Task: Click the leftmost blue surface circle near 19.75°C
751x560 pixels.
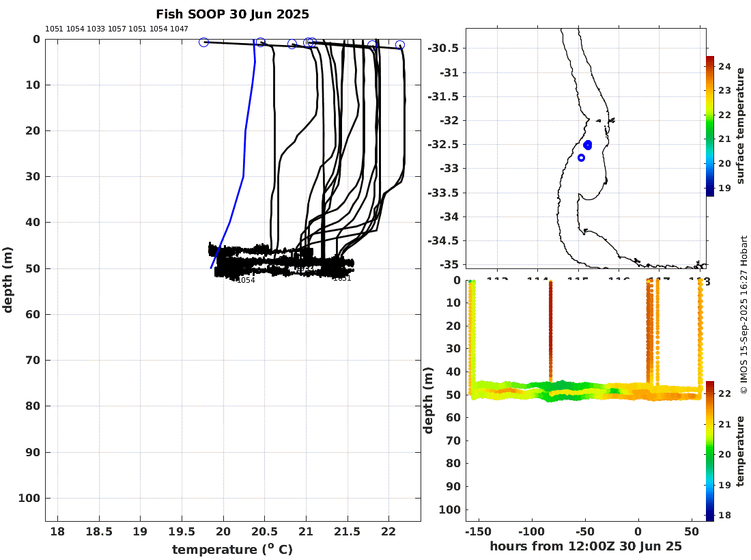Action: pos(203,42)
